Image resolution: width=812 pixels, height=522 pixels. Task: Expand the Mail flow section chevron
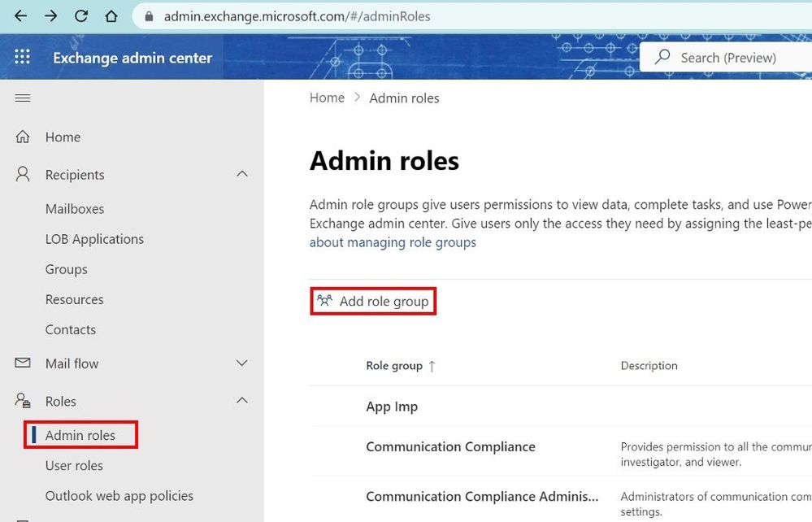point(242,363)
